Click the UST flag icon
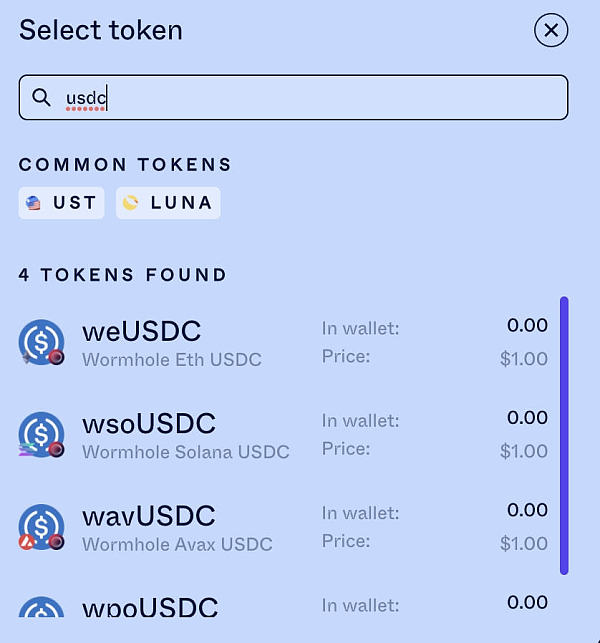Viewport: 600px width, 643px height. tap(34, 203)
